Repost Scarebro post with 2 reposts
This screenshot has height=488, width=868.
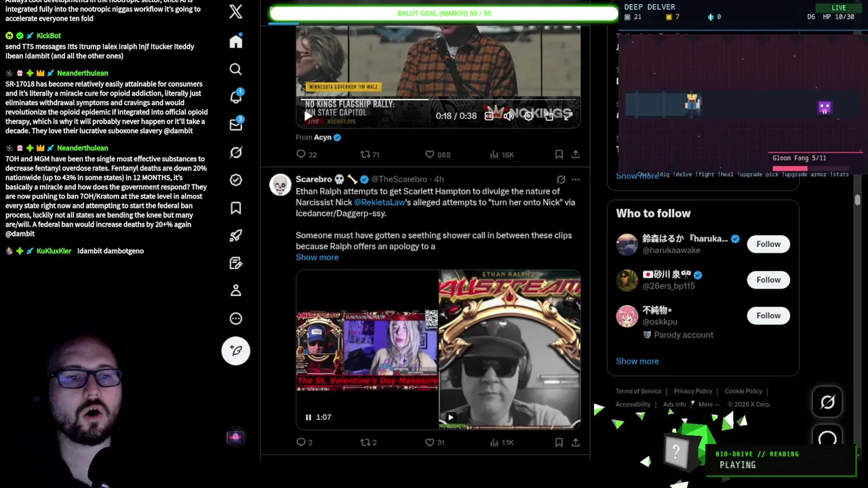pyautogui.click(x=368, y=443)
